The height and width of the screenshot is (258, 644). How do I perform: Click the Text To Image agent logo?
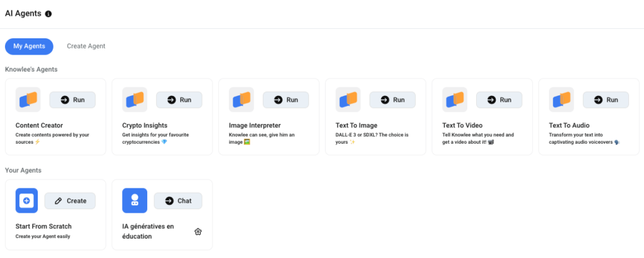[348, 100]
